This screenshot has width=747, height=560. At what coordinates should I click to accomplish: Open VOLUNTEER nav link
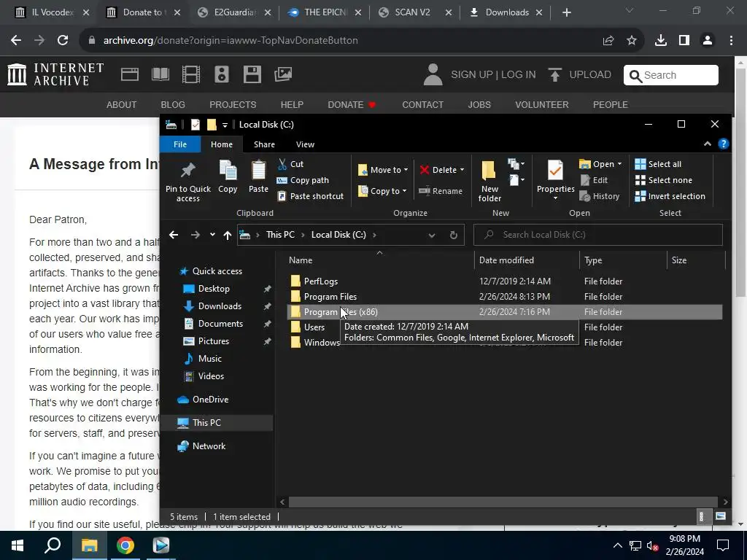pyautogui.click(x=542, y=105)
